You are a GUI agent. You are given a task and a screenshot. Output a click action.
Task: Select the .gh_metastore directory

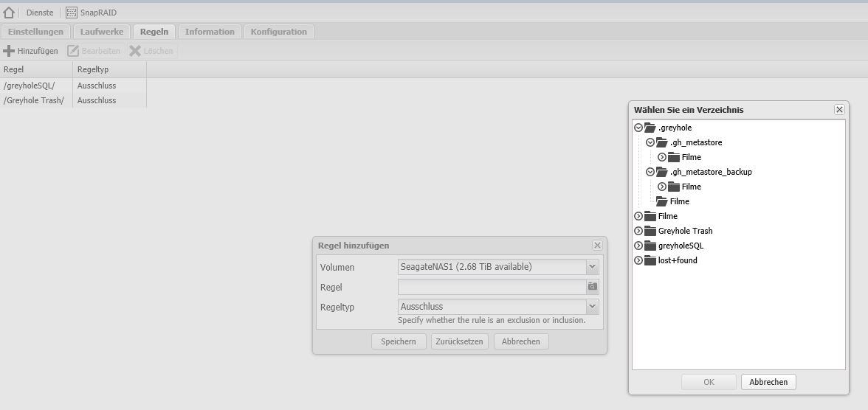point(696,142)
